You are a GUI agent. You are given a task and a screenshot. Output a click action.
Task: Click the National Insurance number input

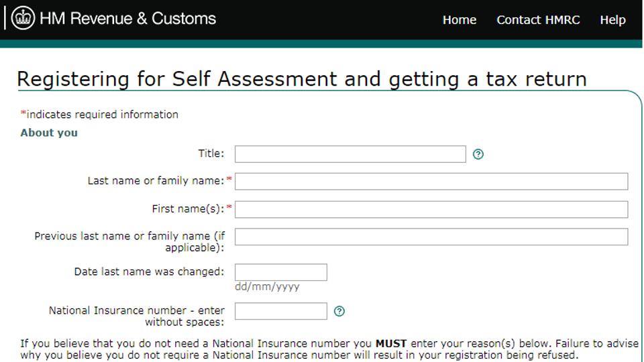(281, 311)
